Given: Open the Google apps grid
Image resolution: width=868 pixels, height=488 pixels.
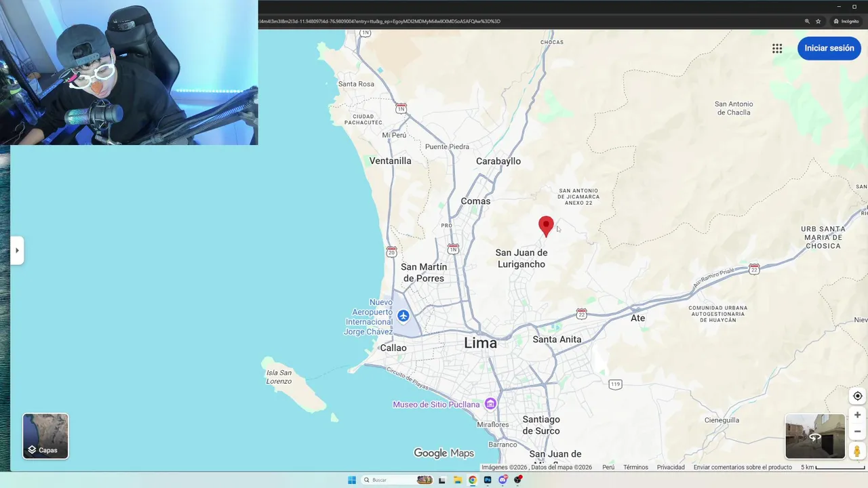Looking at the screenshot, I should (x=777, y=48).
